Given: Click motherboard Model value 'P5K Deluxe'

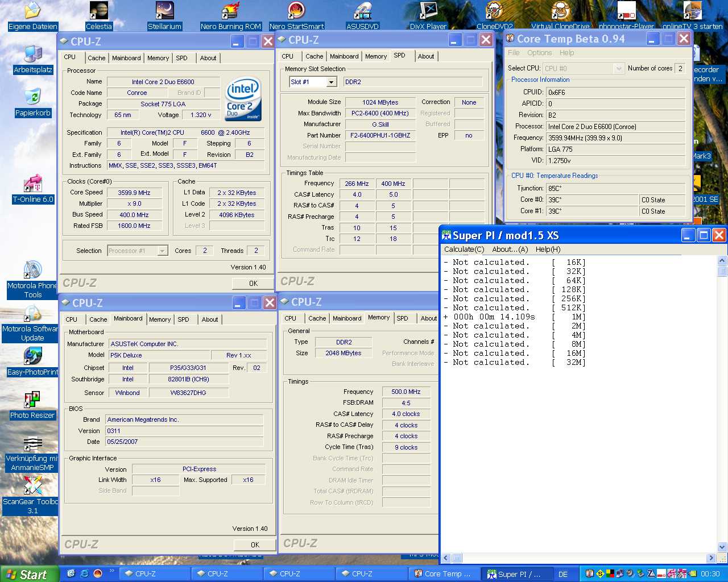Looking at the screenshot, I should [x=159, y=355].
